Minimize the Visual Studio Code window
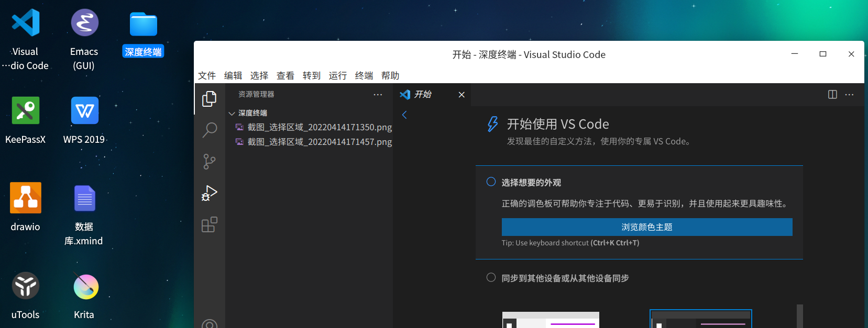Screen dimensions: 868x328 click(795, 54)
